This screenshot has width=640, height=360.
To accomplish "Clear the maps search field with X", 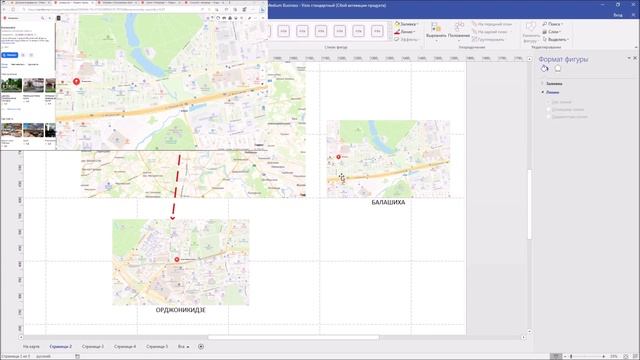I will [50, 18].
